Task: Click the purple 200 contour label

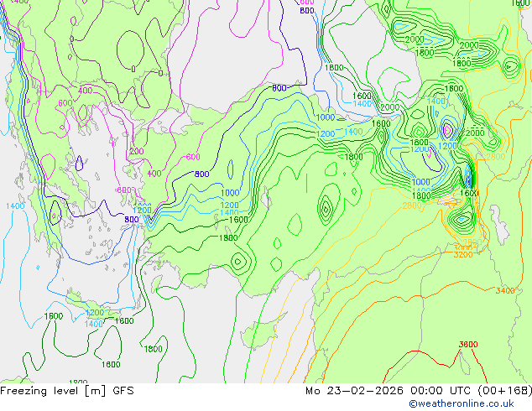Action: pyautogui.click(x=137, y=152)
